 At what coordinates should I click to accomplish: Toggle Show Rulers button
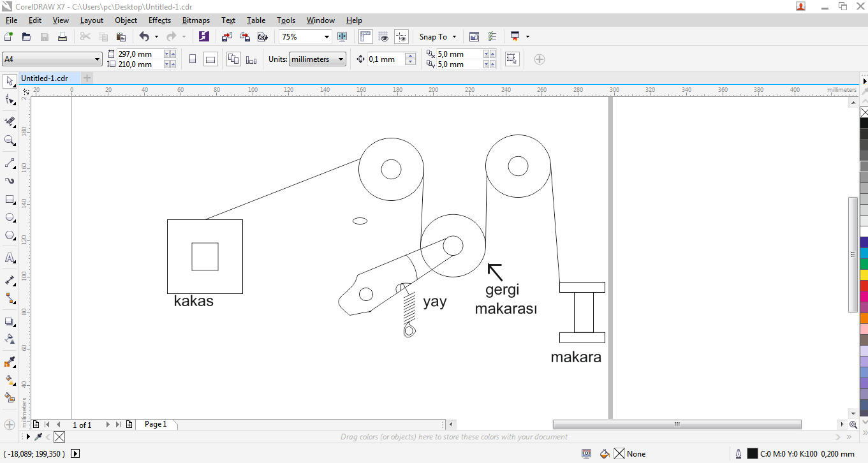[x=365, y=37]
